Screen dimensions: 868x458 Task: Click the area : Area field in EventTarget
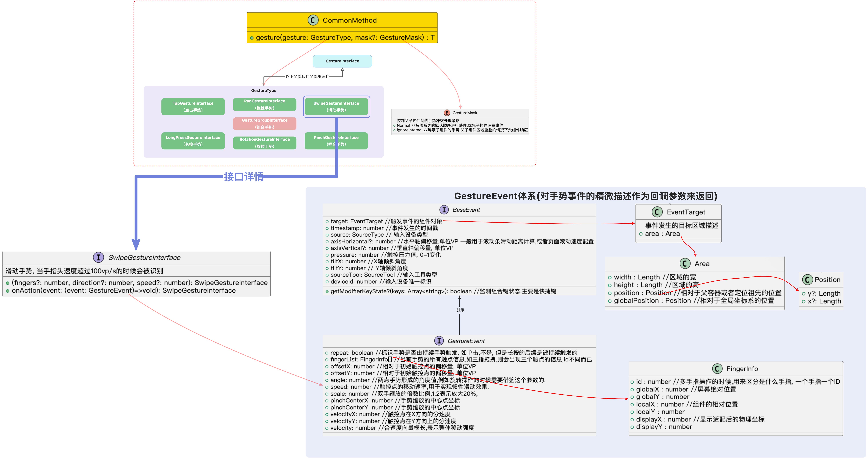[x=662, y=234]
